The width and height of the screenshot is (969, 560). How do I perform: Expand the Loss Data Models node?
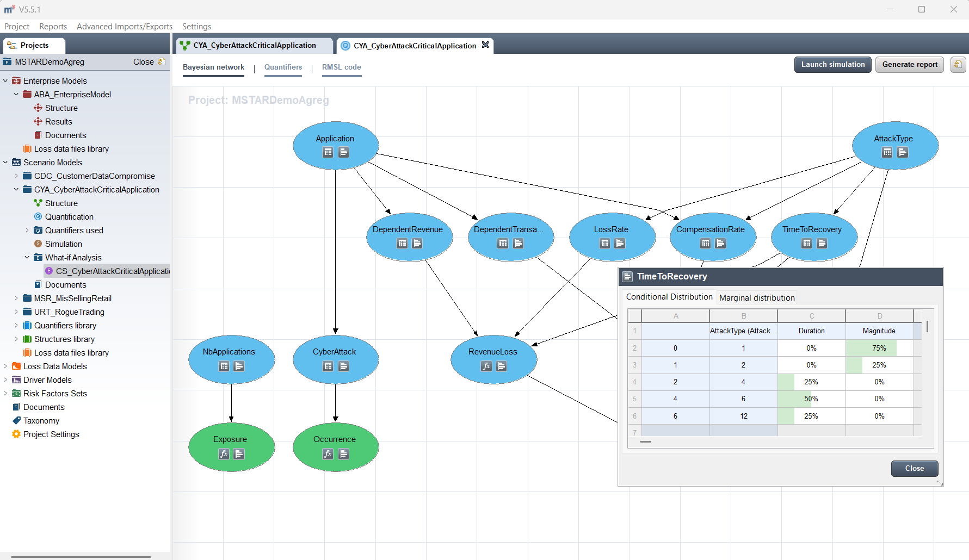pyautogui.click(x=5, y=366)
